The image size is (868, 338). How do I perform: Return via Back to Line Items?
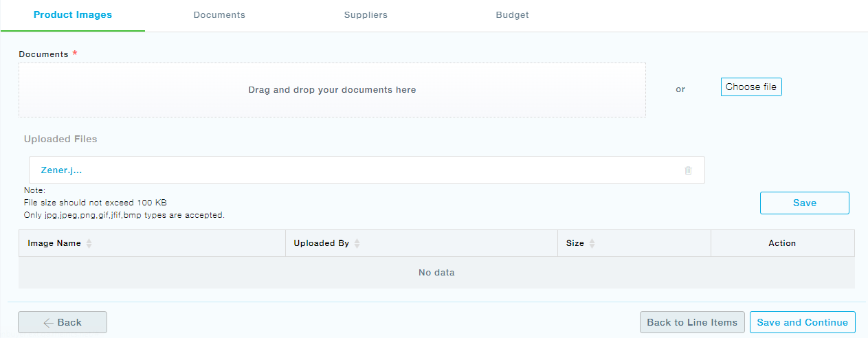[x=692, y=322]
